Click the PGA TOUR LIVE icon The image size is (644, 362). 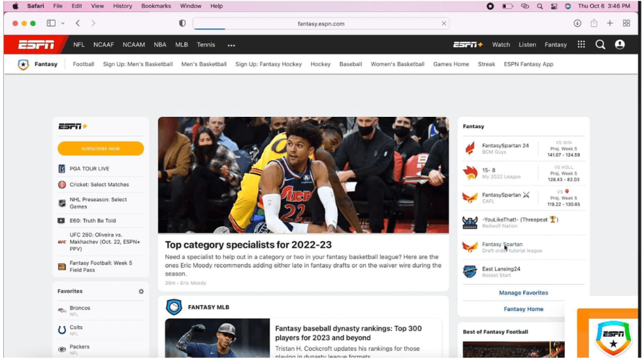tap(62, 168)
